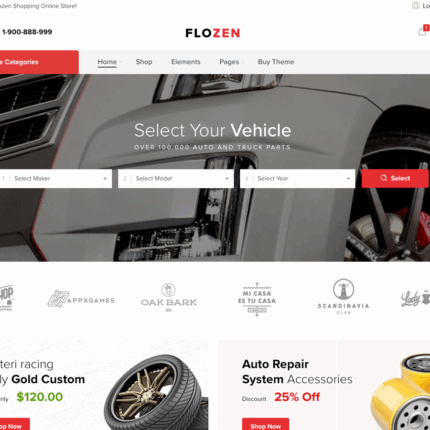Screen dimensions: 430x430
Task: Click the Buy Theme link
Action: pos(276,62)
